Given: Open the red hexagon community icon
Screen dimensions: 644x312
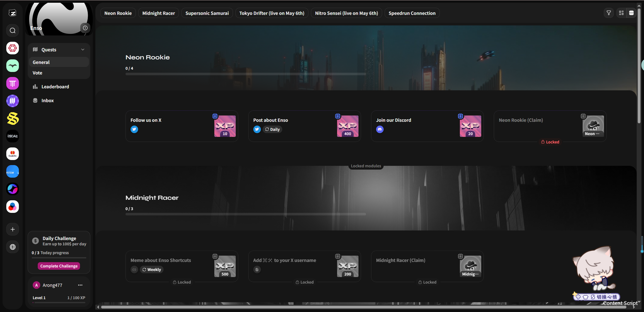Looking at the screenshot, I should pyautogui.click(x=13, y=48).
